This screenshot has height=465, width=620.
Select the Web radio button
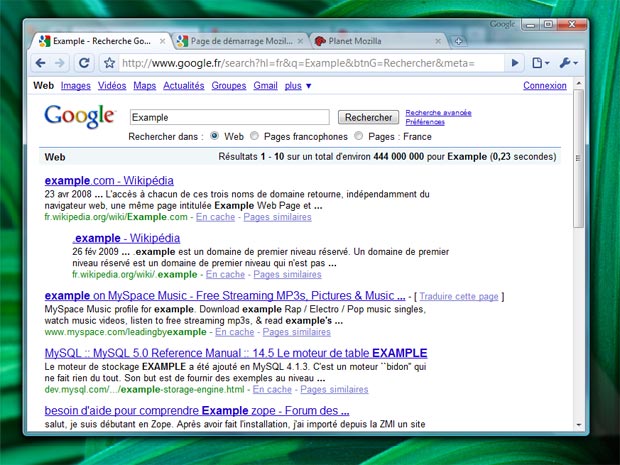click(214, 136)
